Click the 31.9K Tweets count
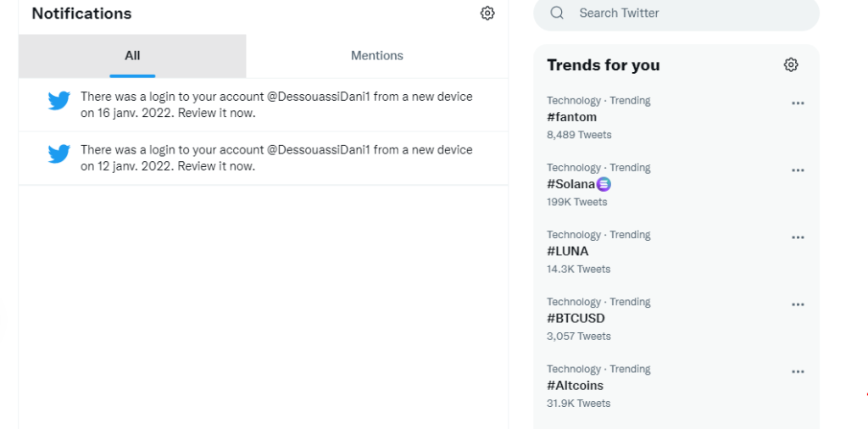868x429 pixels. point(578,403)
